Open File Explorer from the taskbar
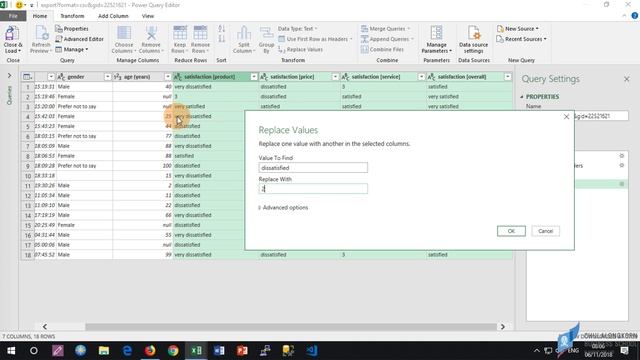The width and height of the screenshot is (640, 360). click(x=104, y=351)
